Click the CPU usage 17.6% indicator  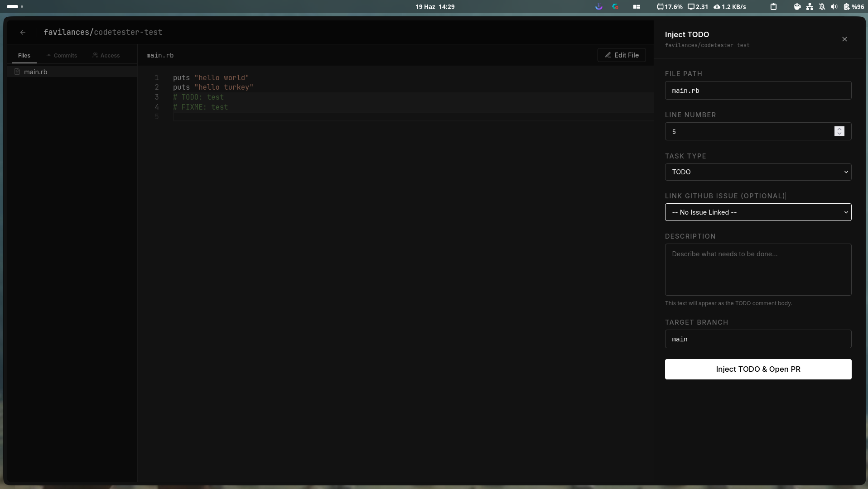point(670,7)
